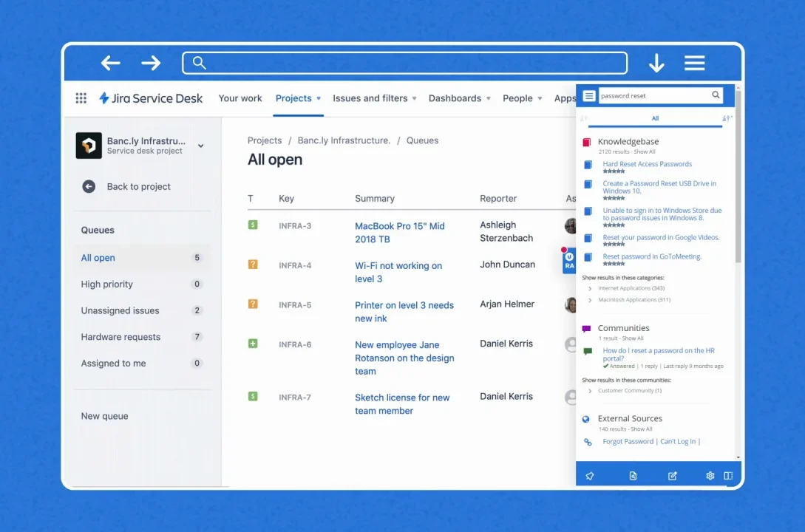805x532 pixels.
Task: Click the magnifier in password reset search
Action: point(716,95)
